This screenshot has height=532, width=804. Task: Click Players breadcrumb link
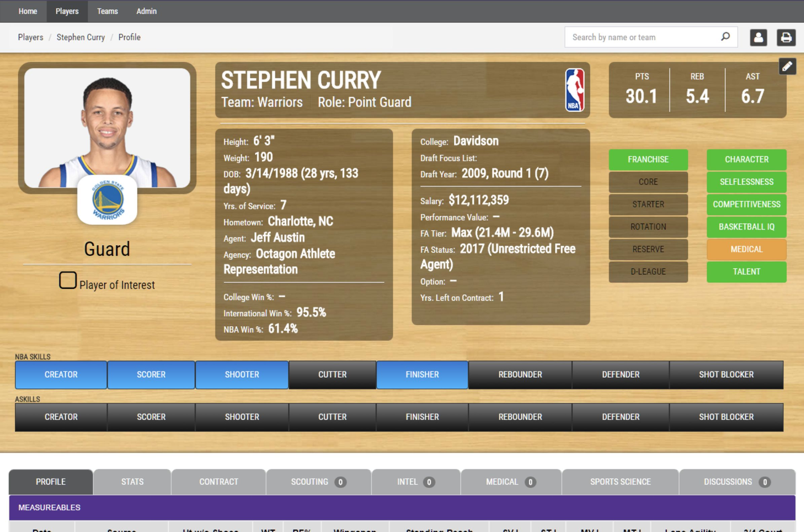coord(31,37)
